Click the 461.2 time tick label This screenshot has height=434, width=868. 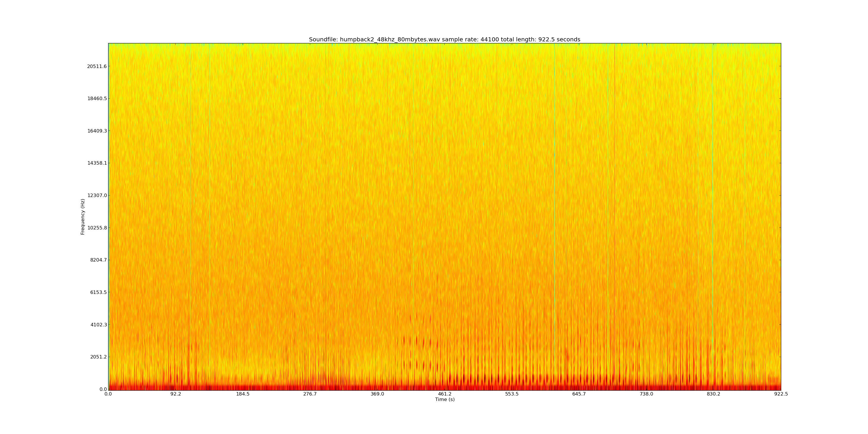click(444, 394)
